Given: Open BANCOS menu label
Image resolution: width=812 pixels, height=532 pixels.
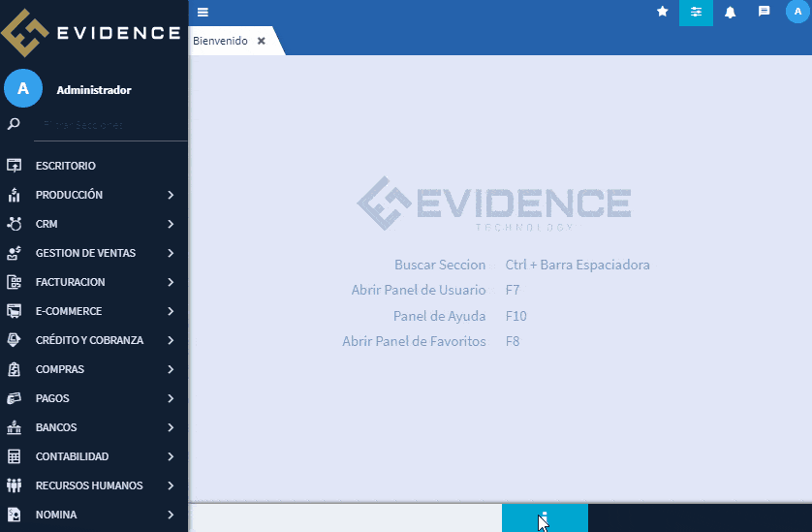Looking at the screenshot, I should pyautogui.click(x=56, y=427).
